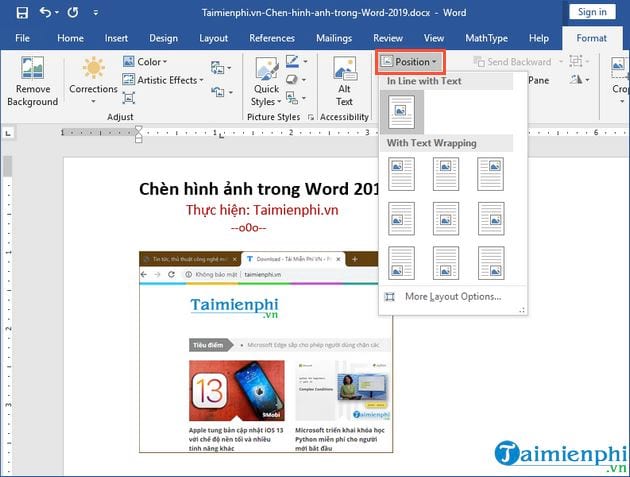Open the Customize Quick Access Toolbar dropdown
Viewport: 630px width, 477px height.
click(x=96, y=13)
